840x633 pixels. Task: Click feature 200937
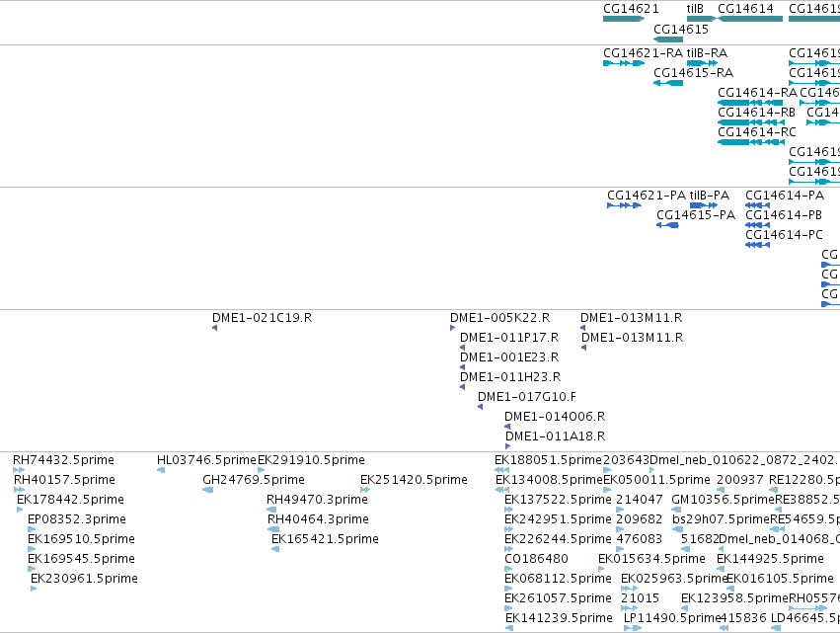pos(722,490)
